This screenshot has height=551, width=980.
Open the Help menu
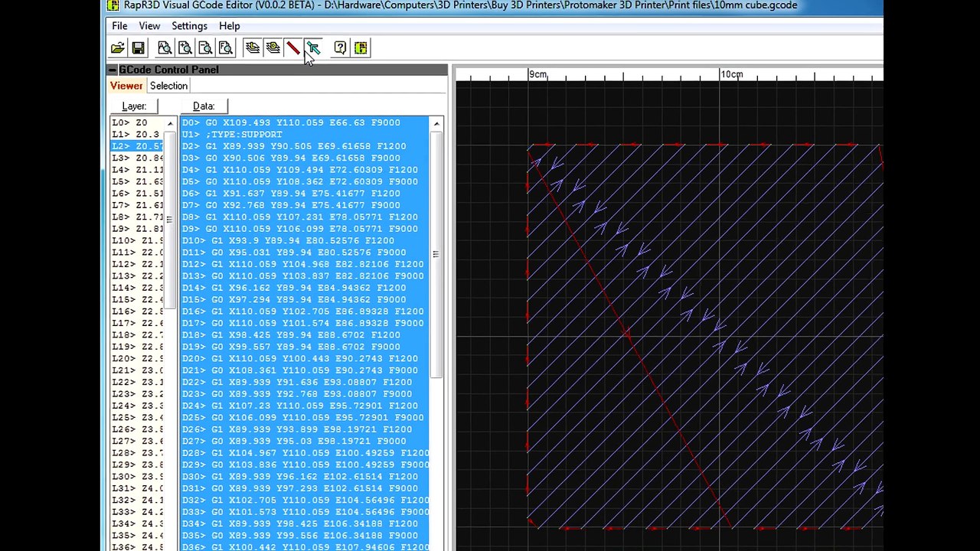pos(229,26)
